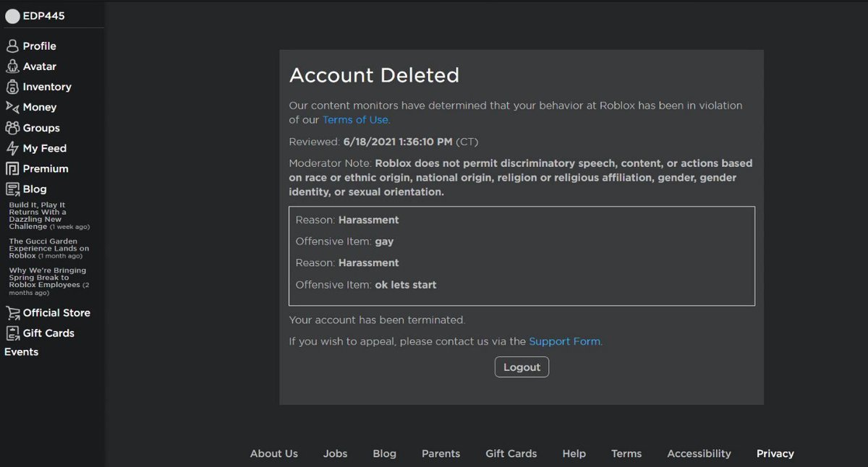This screenshot has width=868, height=467.
Task: Open Privacy footer link
Action: (x=775, y=454)
